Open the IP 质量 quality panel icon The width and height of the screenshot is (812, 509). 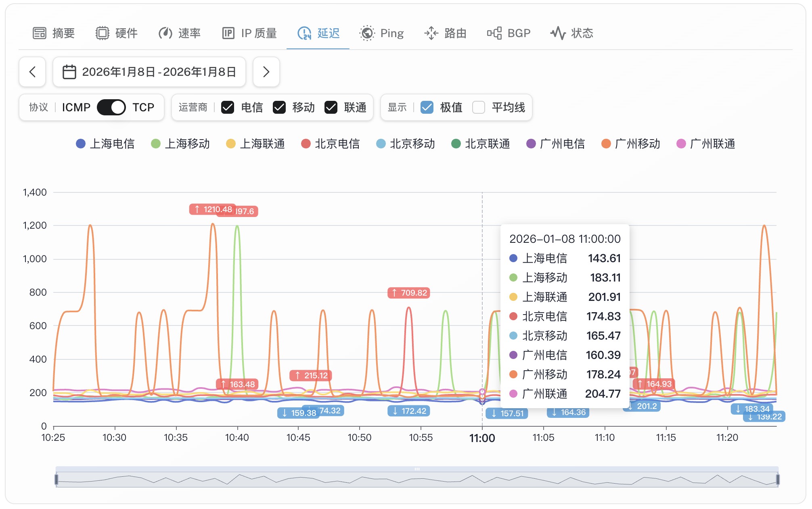[228, 33]
